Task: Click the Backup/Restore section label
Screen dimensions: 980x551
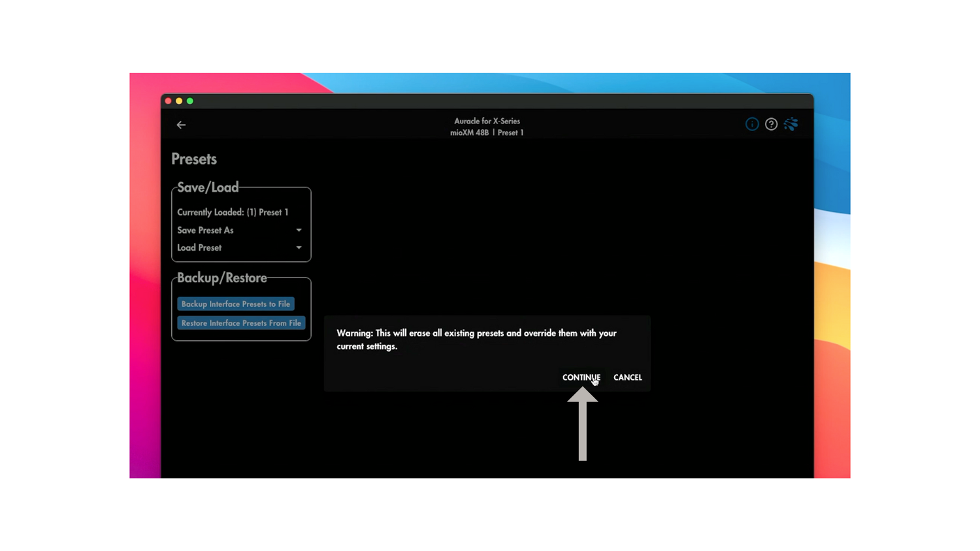Action: (x=222, y=277)
